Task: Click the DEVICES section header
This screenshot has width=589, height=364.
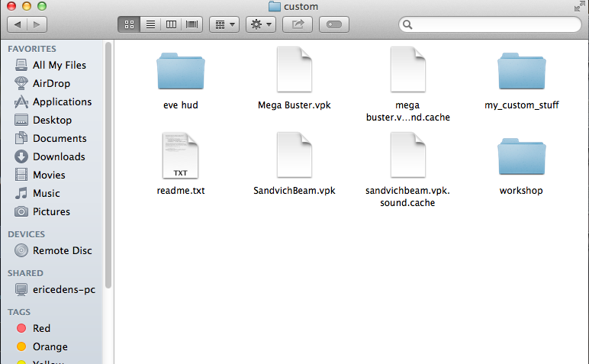Action: tap(26, 234)
